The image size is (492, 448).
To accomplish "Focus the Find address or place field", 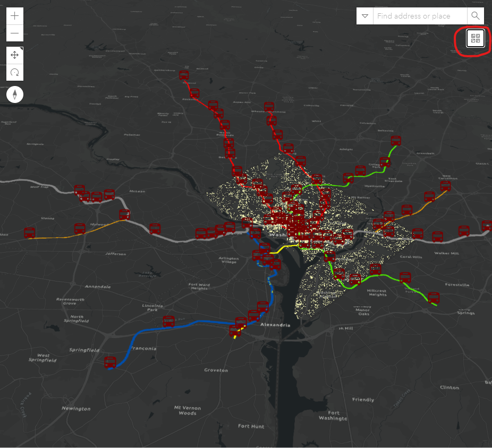I will coord(420,16).
